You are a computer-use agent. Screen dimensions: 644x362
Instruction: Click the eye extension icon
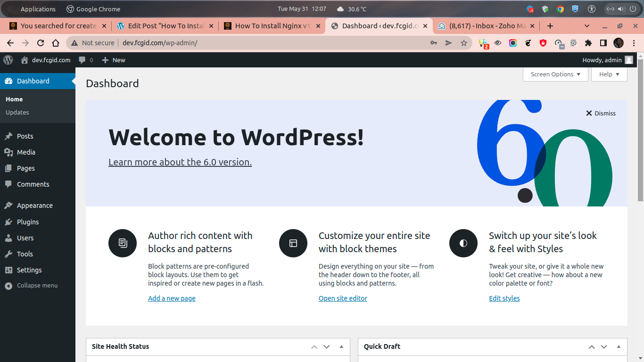[498, 43]
